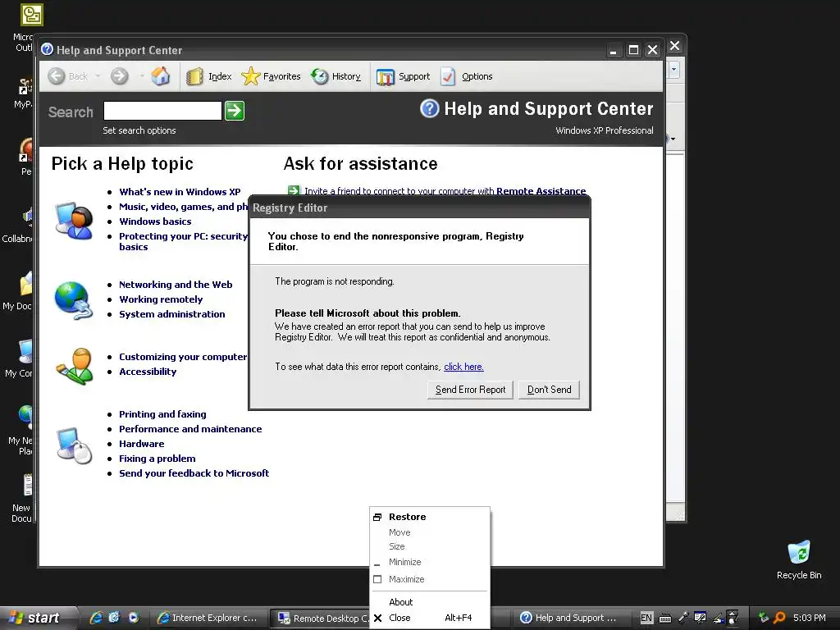Click the Help and Support title bar question icon
This screenshot has height=630, width=840.
point(47,49)
